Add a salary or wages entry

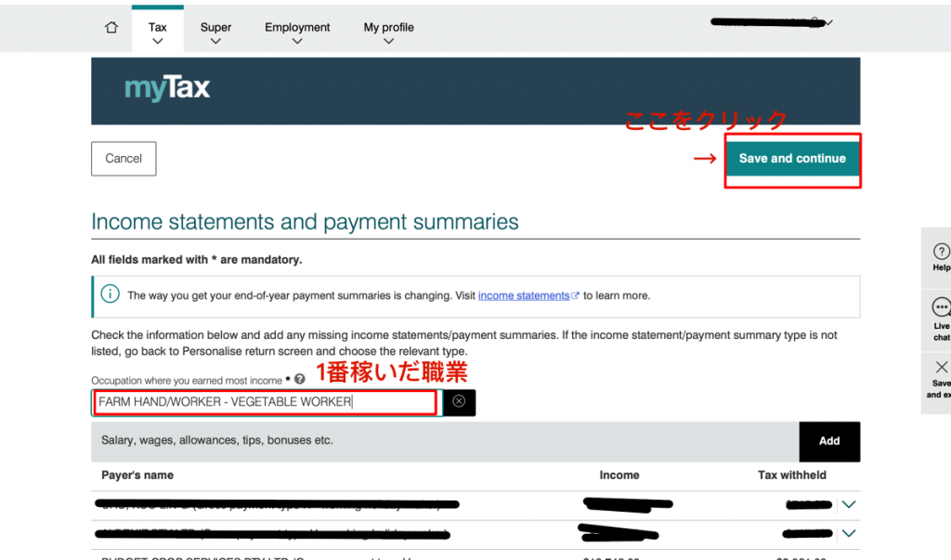[828, 441]
